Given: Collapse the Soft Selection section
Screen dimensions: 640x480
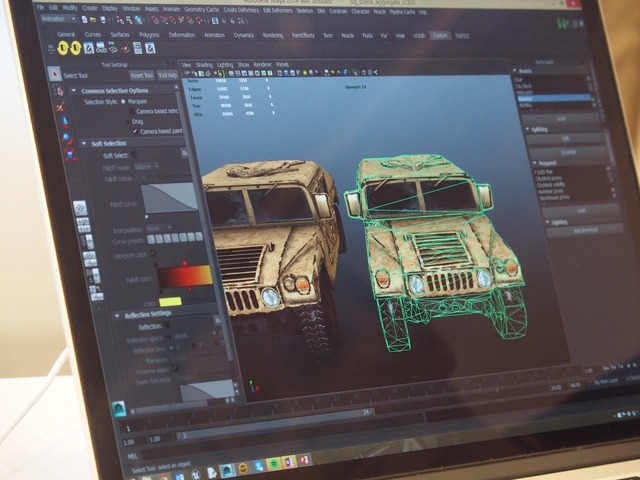Looking at the screenshot, I should click(84, 143).
